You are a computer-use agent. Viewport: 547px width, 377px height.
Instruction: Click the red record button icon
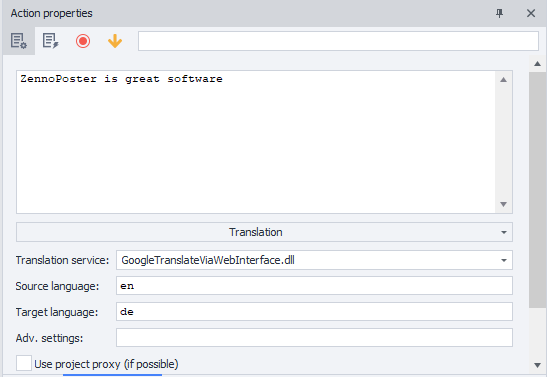coord(83,41)
